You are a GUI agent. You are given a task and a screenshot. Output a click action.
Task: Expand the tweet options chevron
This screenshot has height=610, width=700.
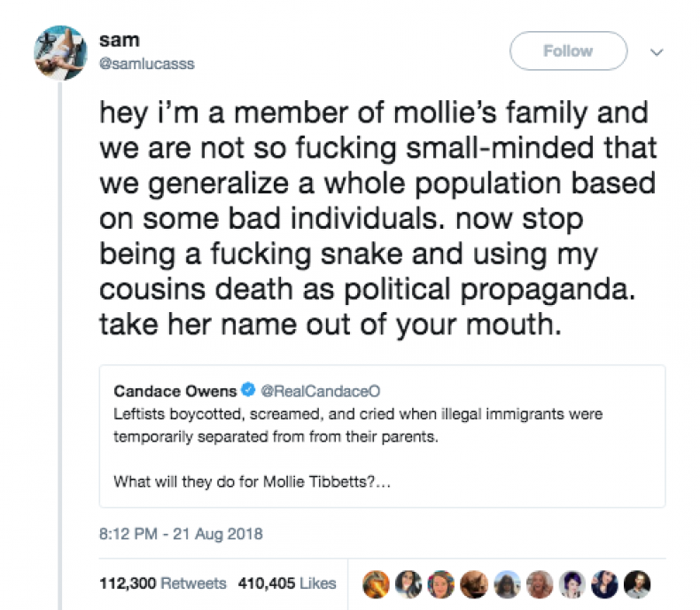(657, 52)
